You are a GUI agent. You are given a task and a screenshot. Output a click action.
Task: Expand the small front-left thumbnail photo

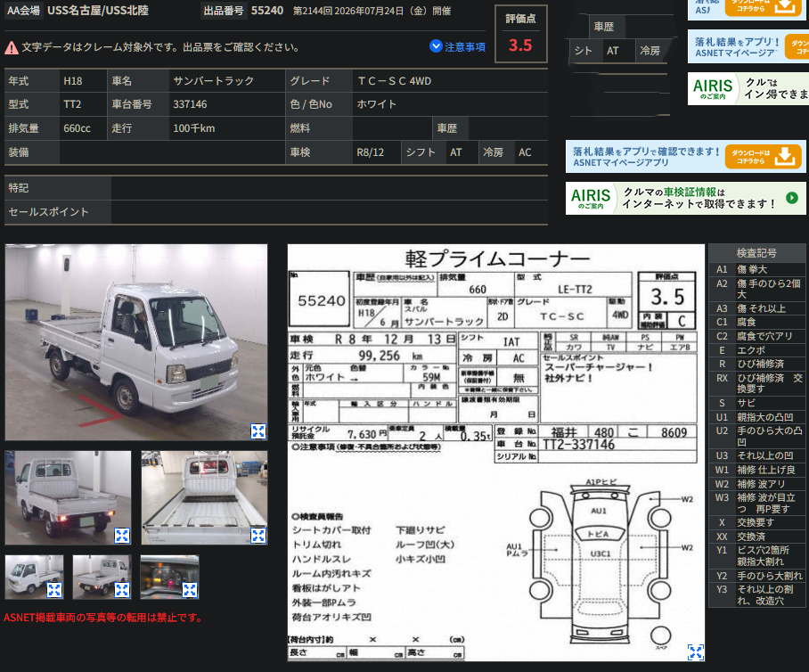pos(54,589)
